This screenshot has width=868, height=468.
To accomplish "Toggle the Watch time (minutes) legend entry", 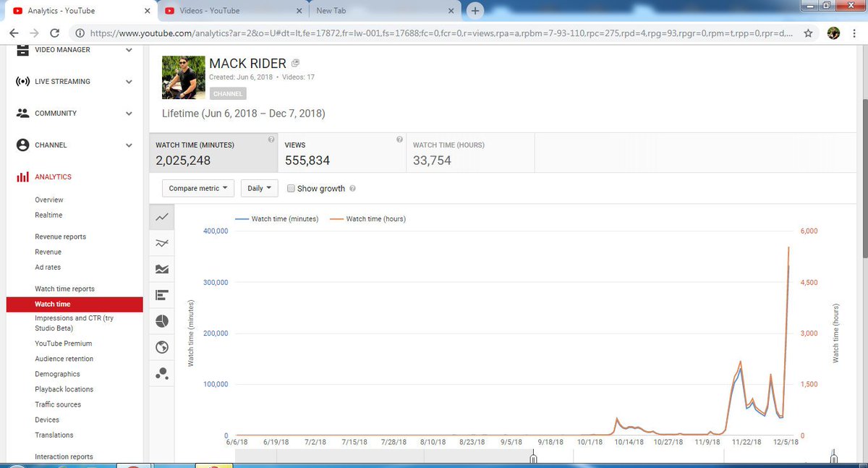I will click(276, 218).
